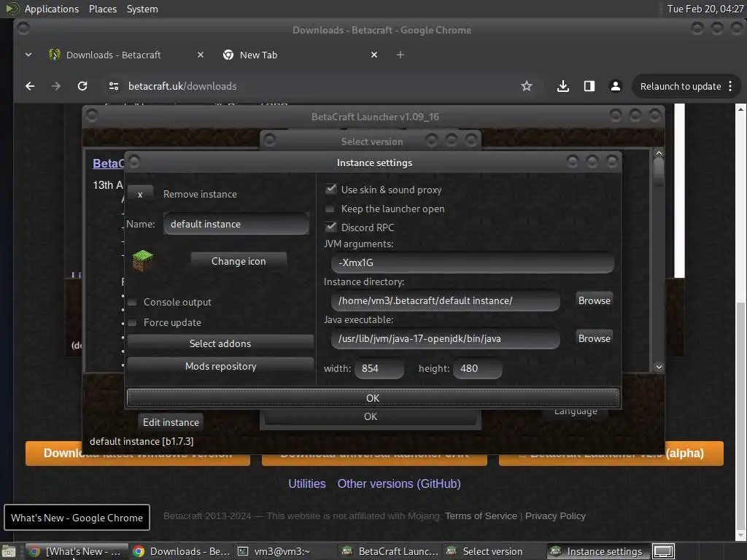
Task: Click Chrome page scrollbar up arrow
Action: tap(740, 109)
